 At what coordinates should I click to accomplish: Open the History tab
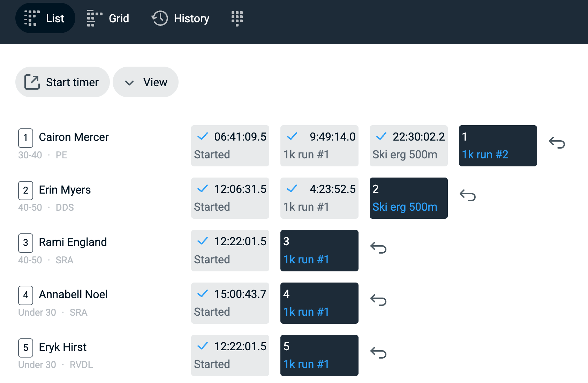(x=181, y=18)
